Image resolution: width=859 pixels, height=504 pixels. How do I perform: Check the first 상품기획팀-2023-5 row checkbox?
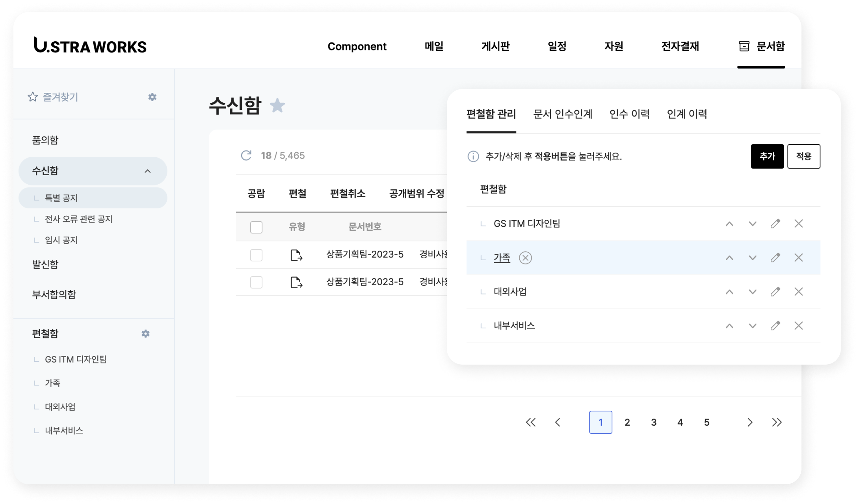click(x=256, y=255)
